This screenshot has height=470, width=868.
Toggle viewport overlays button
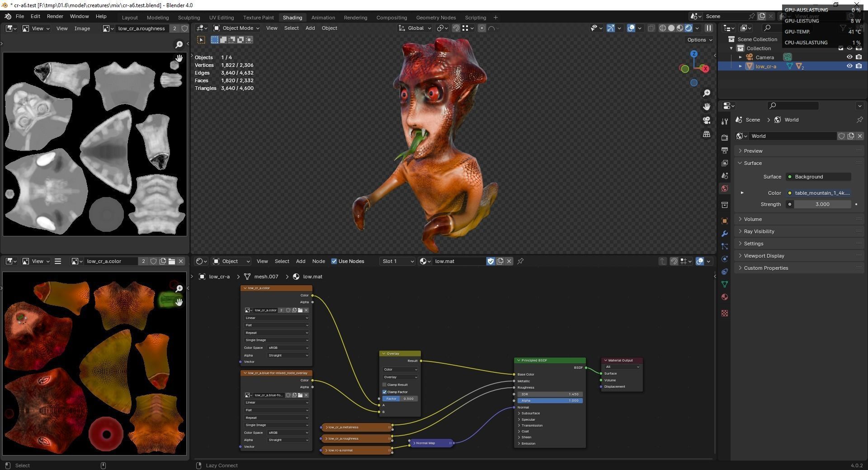[x=631, y=28]
